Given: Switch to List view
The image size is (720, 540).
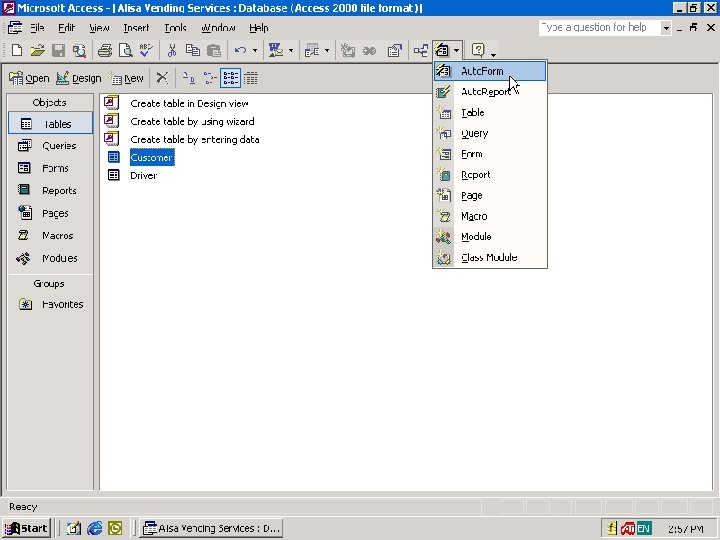Looking at the screenshot, I should 230,79.
